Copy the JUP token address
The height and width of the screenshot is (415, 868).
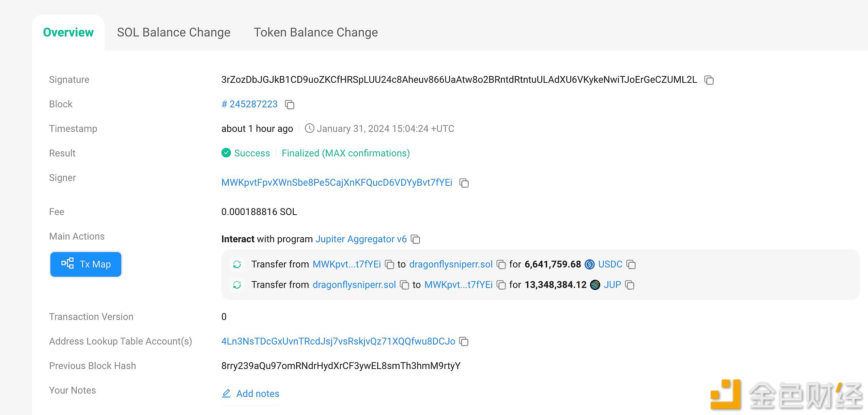coord(630,285)
